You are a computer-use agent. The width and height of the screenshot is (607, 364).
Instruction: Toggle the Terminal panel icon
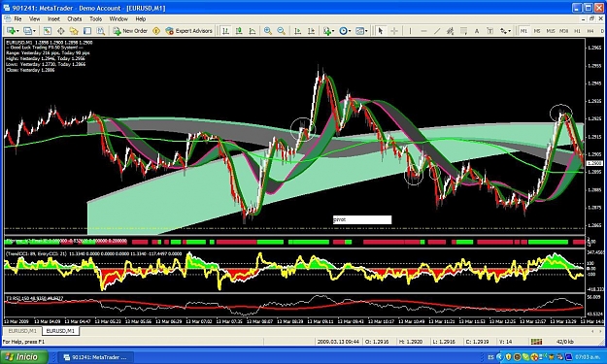pyautogui.click(x=87, y=31)
